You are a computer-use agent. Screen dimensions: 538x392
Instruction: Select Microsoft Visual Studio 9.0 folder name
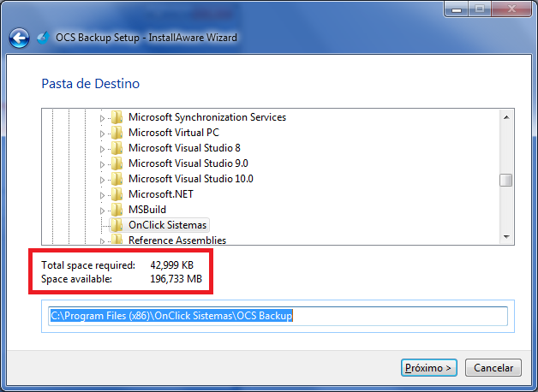pos(188,163)
